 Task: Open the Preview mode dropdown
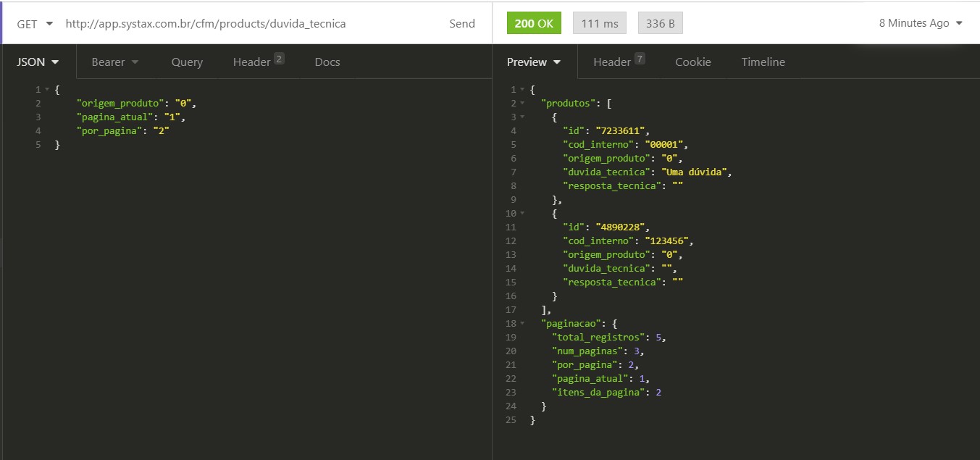(x=534, y=62)
